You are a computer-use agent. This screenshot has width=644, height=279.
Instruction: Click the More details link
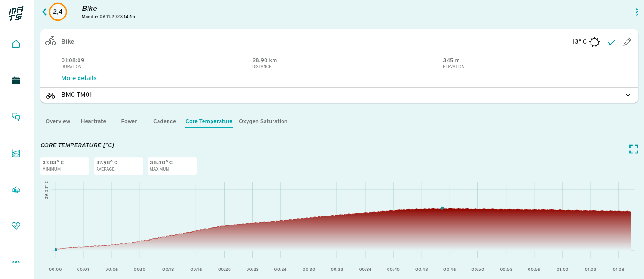pos(79,78)
